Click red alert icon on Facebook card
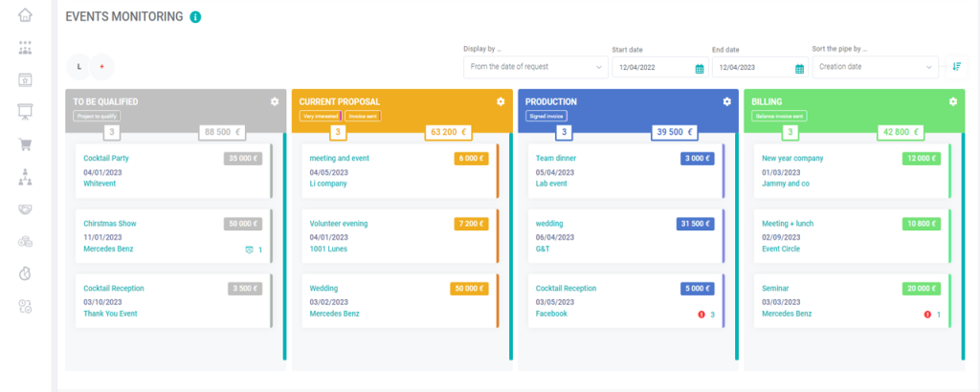This screenshot has width=980, height=392. 702,314
